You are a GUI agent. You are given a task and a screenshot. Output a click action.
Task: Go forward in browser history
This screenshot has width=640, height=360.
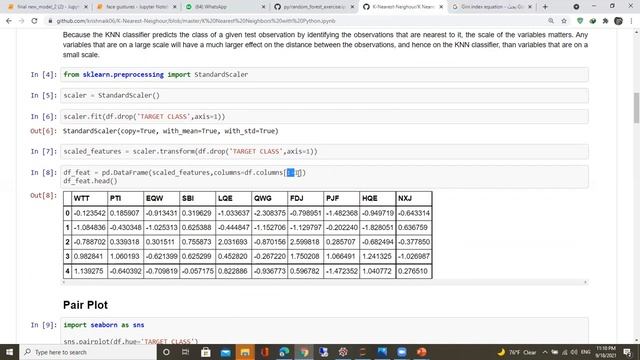(21, 21)
